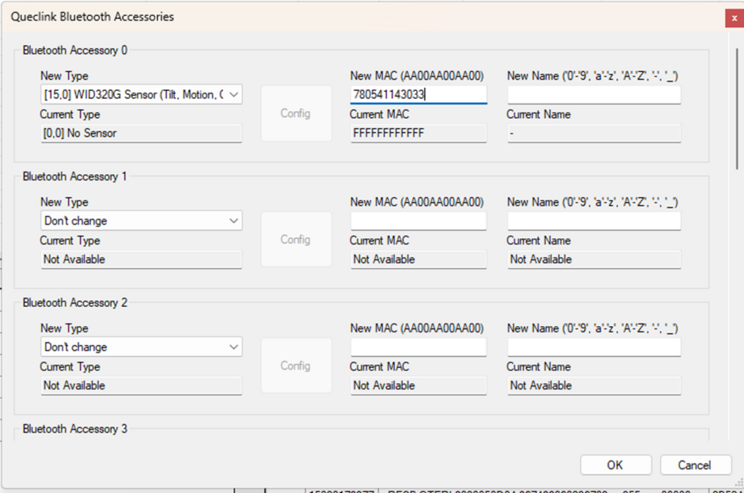Focus New Name field for Accessory 1
The image size is (744, 493).
593,220
